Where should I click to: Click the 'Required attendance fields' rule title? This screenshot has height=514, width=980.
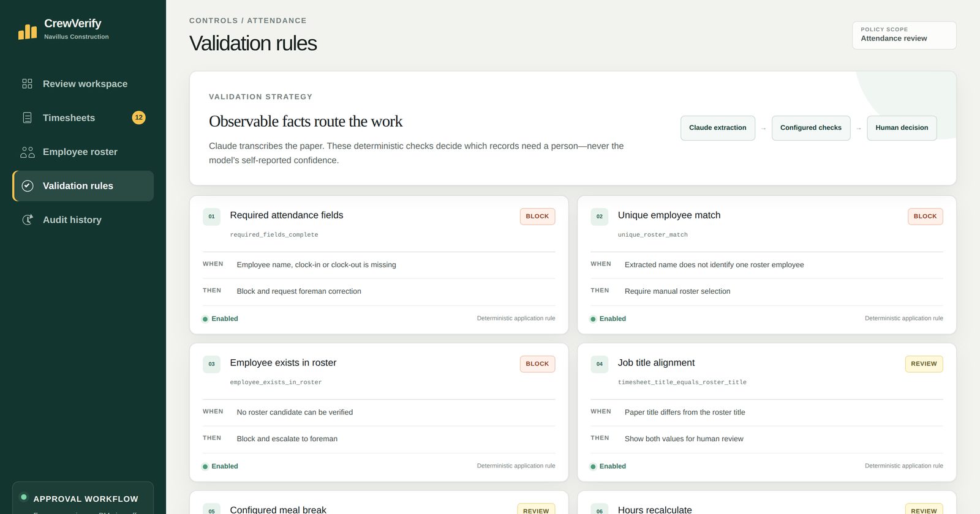(287, 215)
